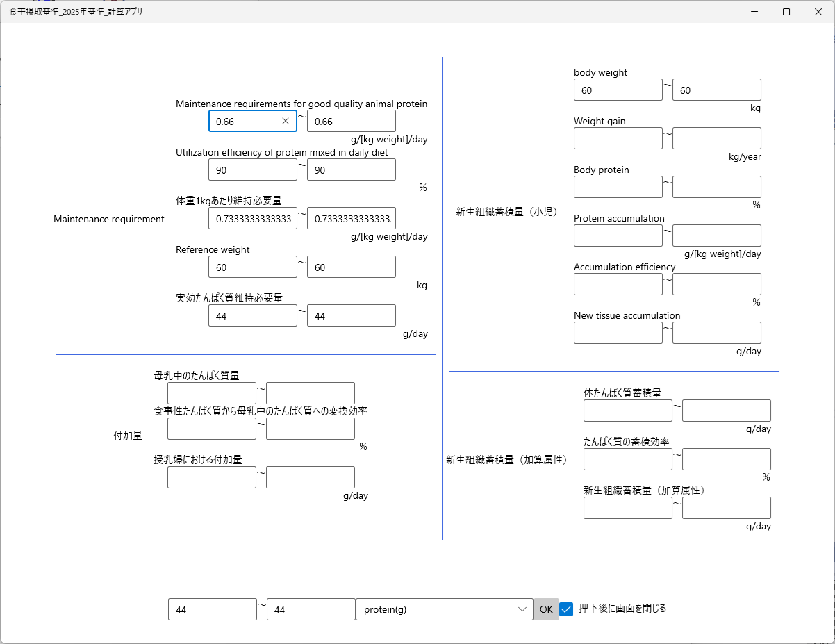Focus lower-bound field under the 新生組織蓄積量(加算属性) label
The height and width of the screenshot is (644, 835).
coord(628,508)
